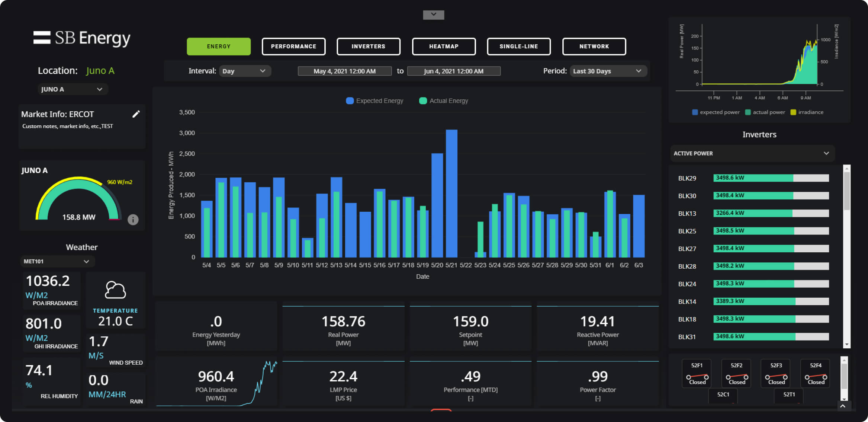
Task: Switch to the HEATMAP tab
Action: point(444,46)
